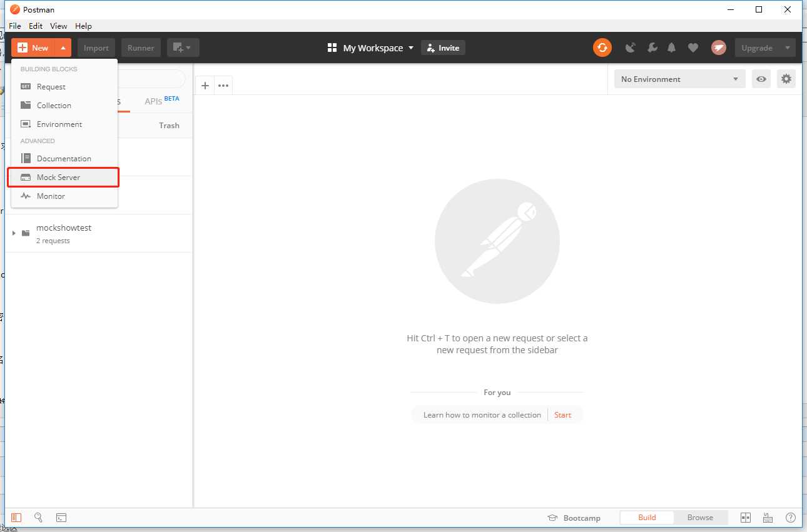Click the Start link for monitoring

click(x=562, y=414)
